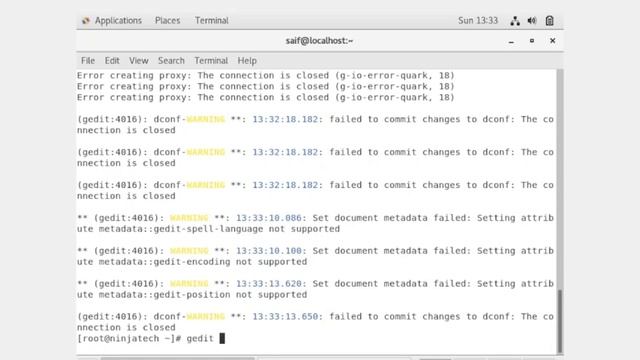Open the Places menu
Viewport: 640px width, 360px height.
pyautogui.click(x=167, y=20)
